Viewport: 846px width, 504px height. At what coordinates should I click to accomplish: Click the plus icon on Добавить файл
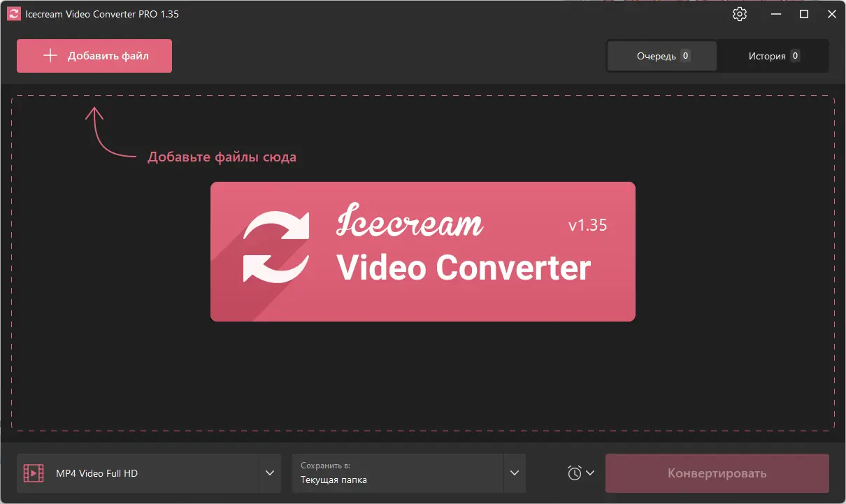[50, 56]
